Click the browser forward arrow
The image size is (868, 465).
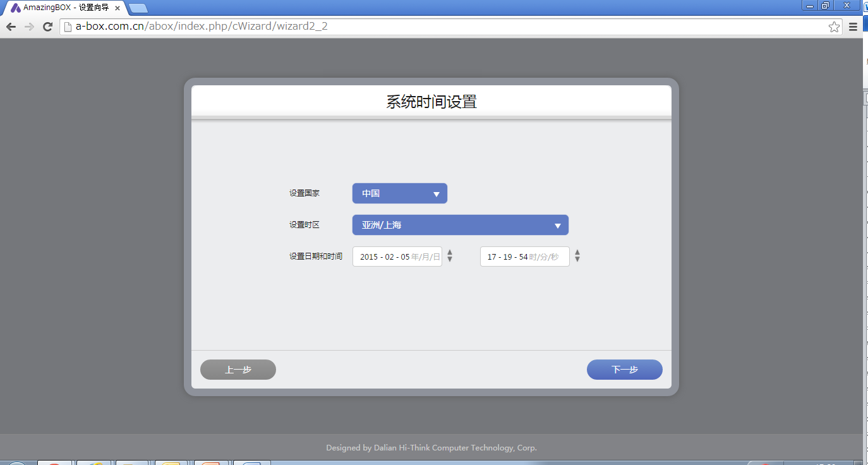coord(29,27)
